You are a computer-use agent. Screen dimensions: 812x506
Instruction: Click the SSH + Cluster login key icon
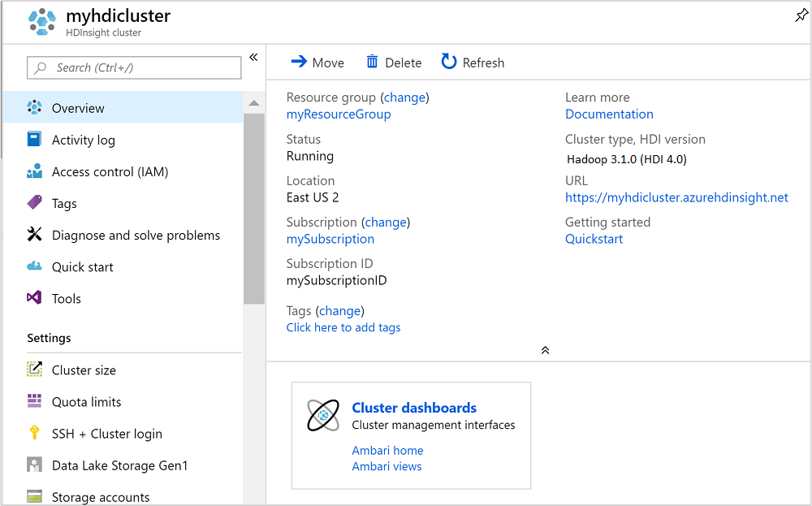click(34, 433)
